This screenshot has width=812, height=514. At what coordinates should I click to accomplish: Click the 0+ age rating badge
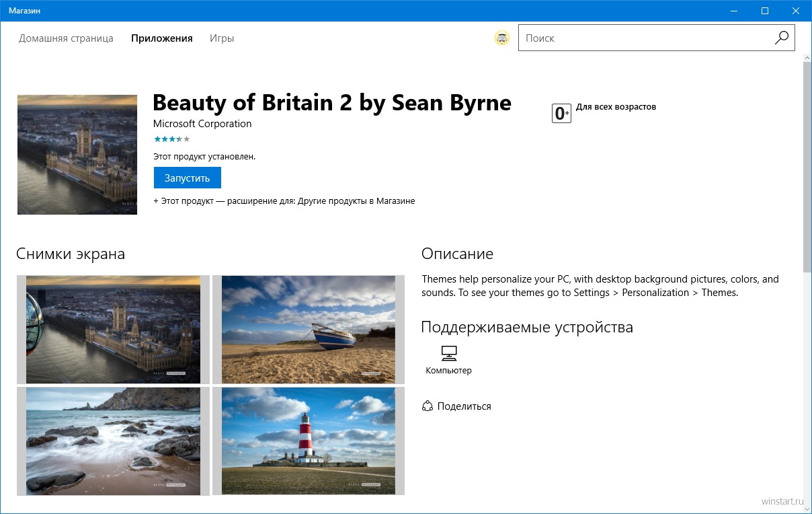pyautogui.click(x=561, y=114)
